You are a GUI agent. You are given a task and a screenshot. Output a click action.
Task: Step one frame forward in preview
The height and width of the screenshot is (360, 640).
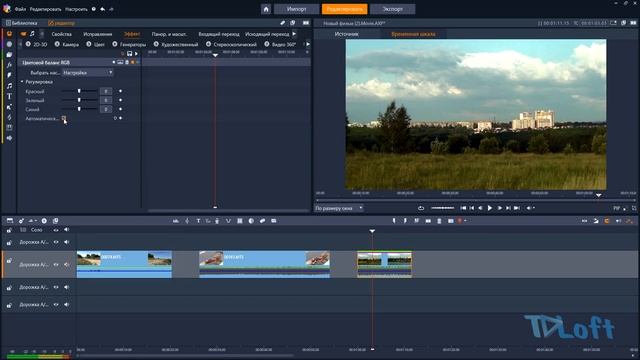tap(499, 208)
